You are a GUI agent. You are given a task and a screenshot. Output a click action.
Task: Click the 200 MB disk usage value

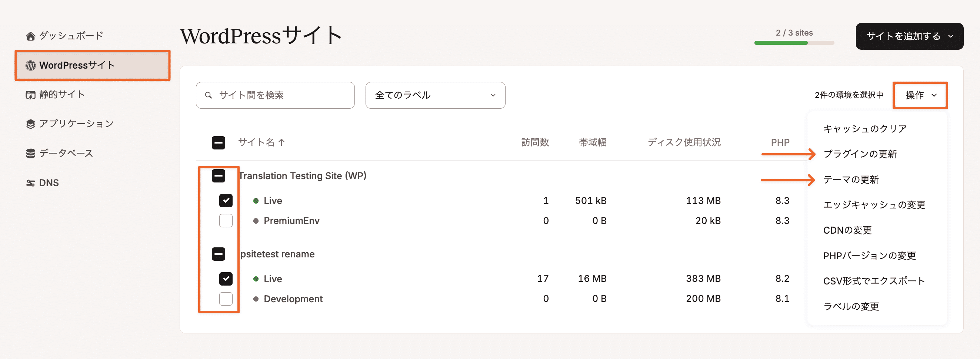[703, 299]
